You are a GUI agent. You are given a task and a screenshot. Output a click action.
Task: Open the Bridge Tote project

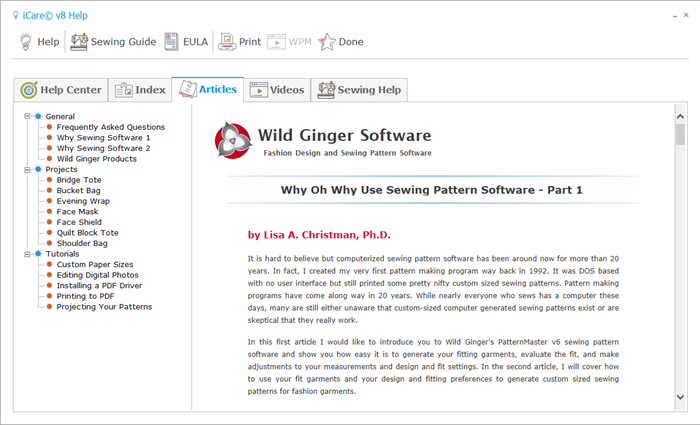click(79, 180)
